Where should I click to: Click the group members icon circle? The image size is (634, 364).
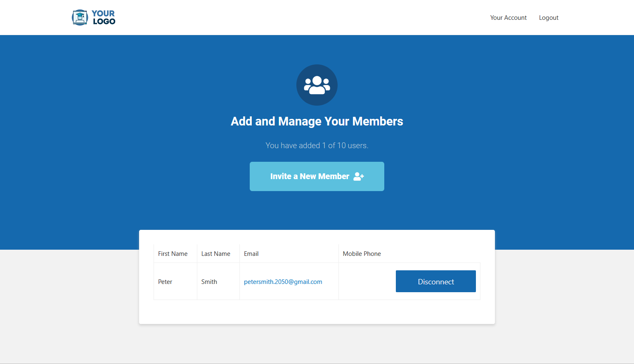point(317,85)
